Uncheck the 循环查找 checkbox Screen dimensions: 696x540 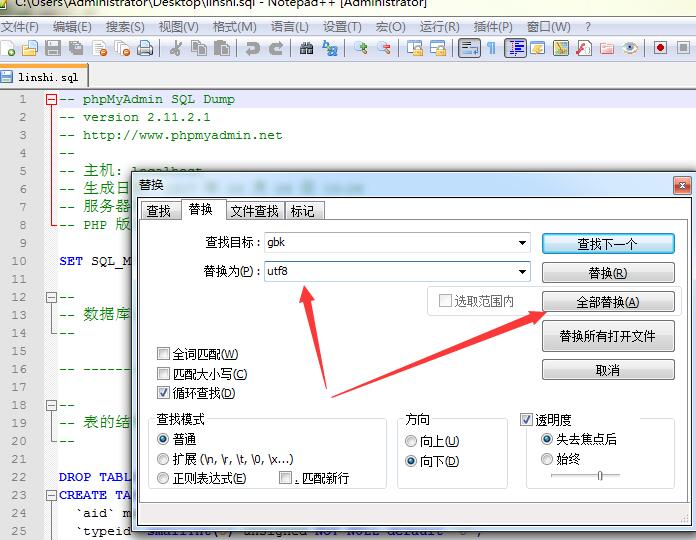pos(164,393)
